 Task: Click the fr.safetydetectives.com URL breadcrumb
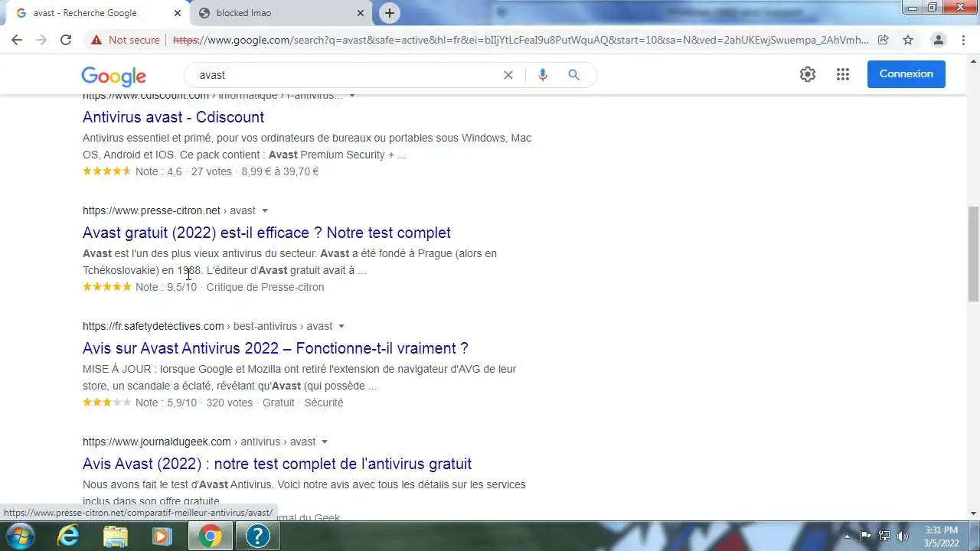tap(207, 326)
